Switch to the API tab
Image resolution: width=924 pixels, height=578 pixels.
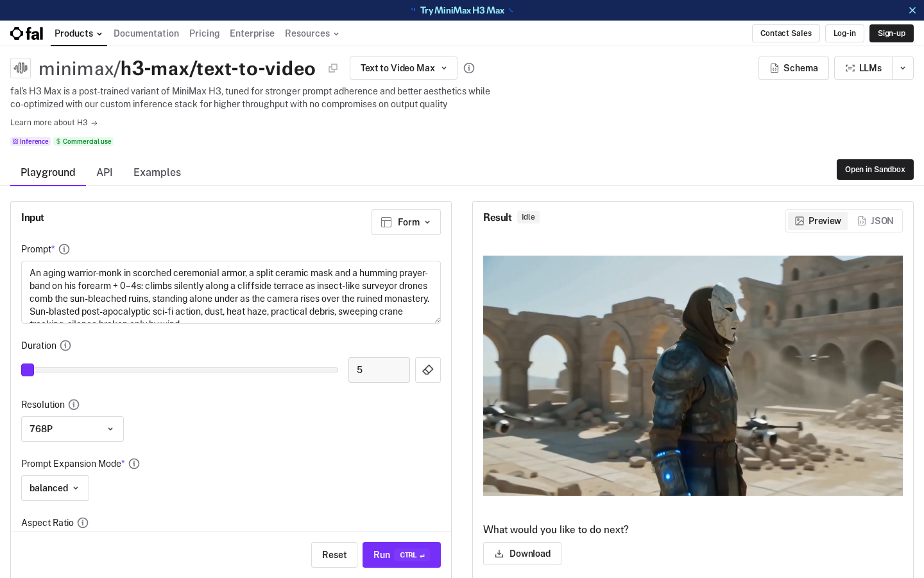105,172
